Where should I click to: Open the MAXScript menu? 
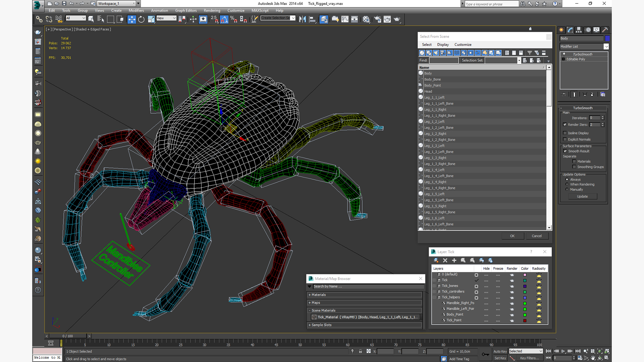260,11
